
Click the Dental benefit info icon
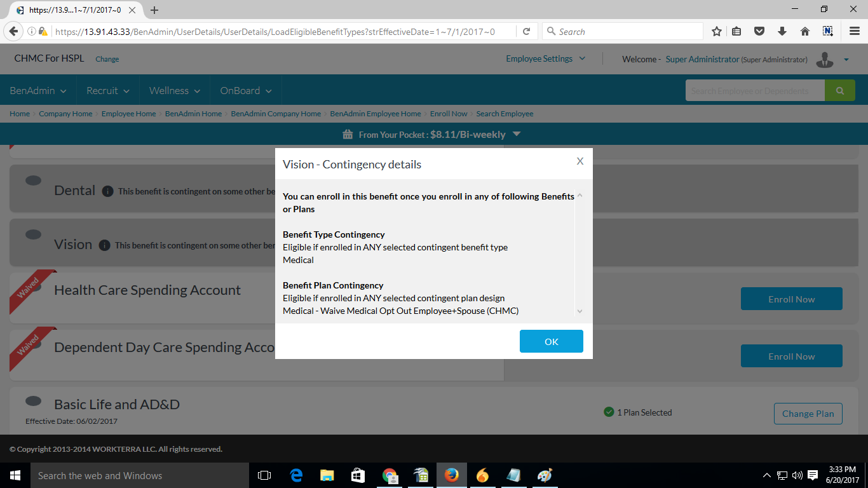coord(107,191)
